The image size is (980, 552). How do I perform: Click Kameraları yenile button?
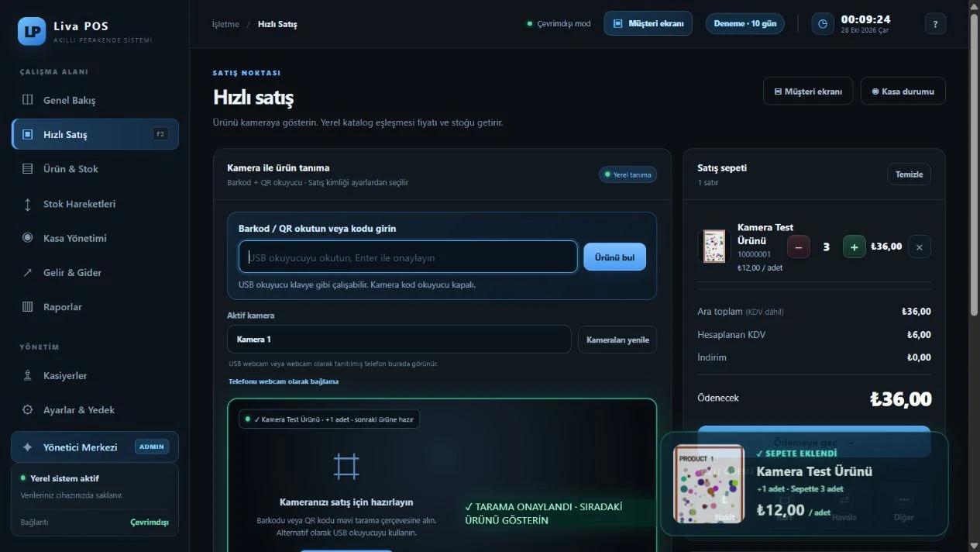click(x=617, y=340)
